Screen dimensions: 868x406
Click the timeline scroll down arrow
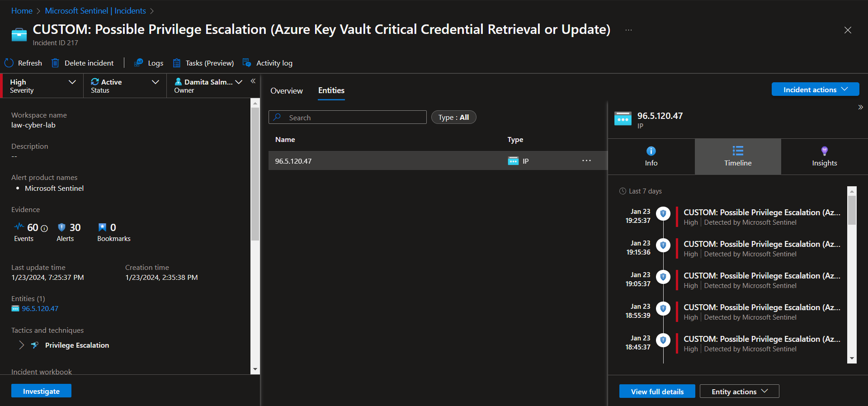pyautogui.click(x=852, y=358)
